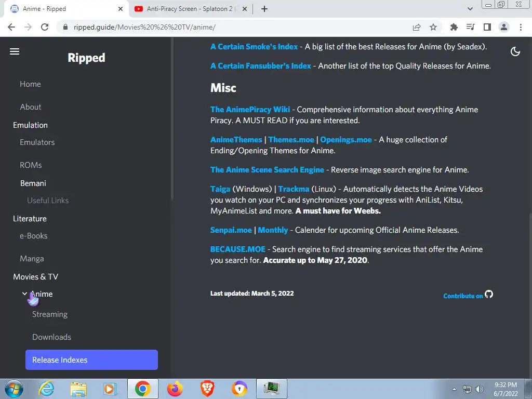Open the AnimeThemes link

236,140
